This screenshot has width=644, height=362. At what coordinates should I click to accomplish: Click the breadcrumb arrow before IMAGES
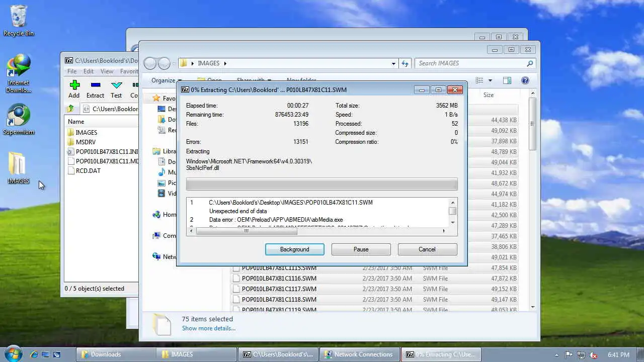192,63
